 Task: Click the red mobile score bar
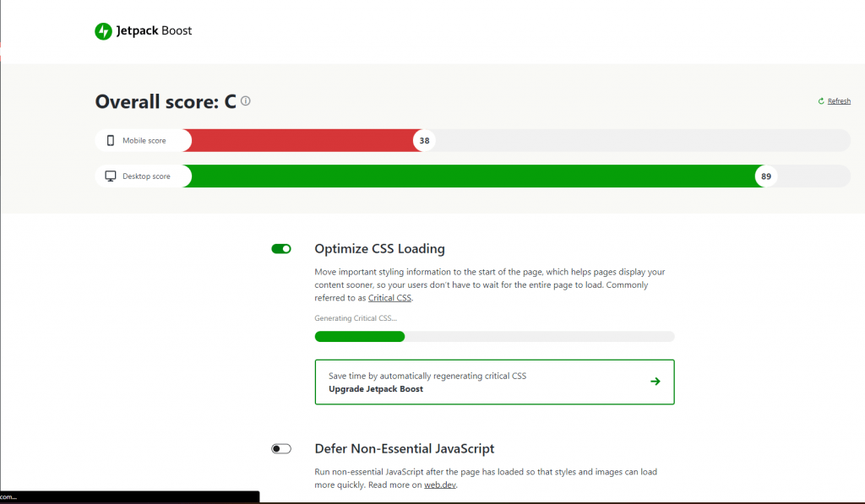(302, 141)
